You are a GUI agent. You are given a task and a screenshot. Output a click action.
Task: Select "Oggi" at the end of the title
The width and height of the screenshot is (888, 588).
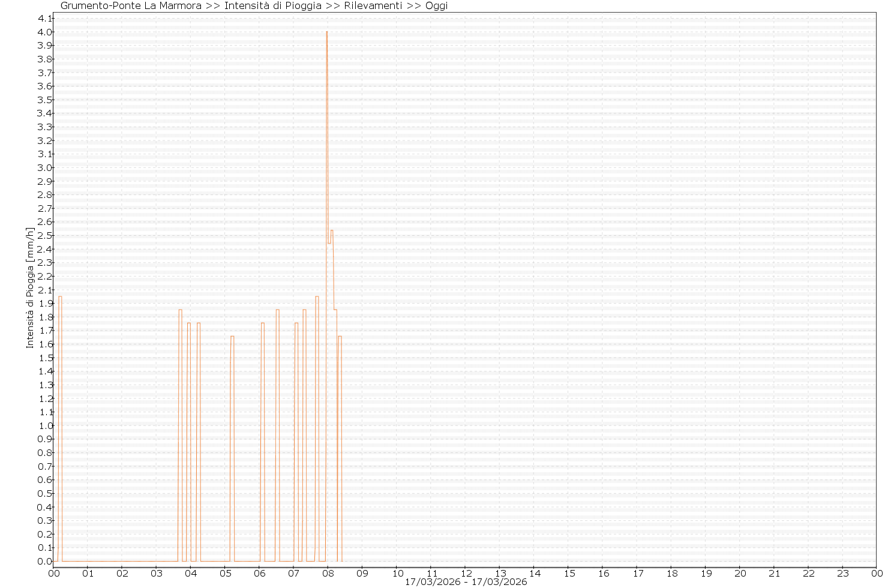(x=436, y=6)
